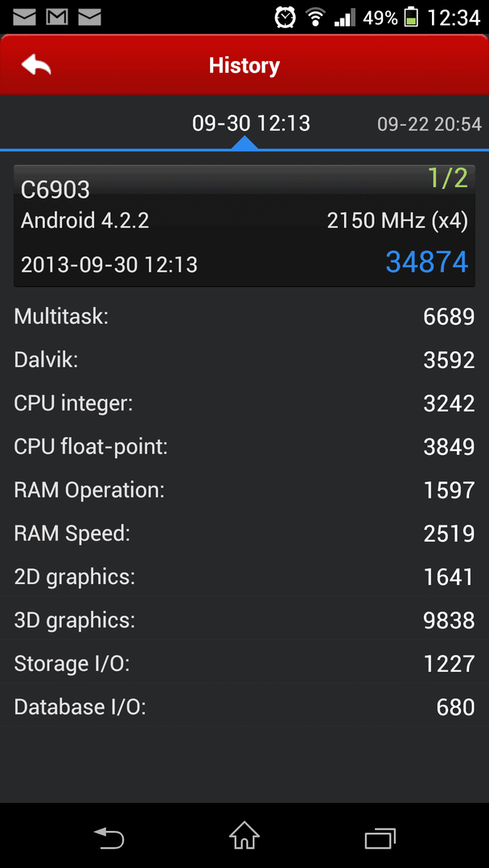
Task: Tap the Android back navigation button
Action: coord(109,837)
